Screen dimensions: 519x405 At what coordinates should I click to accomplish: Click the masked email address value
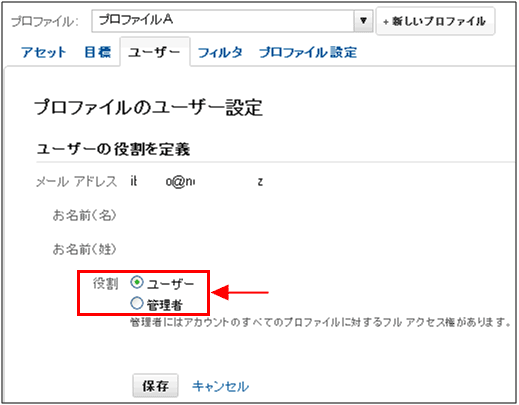197,182
